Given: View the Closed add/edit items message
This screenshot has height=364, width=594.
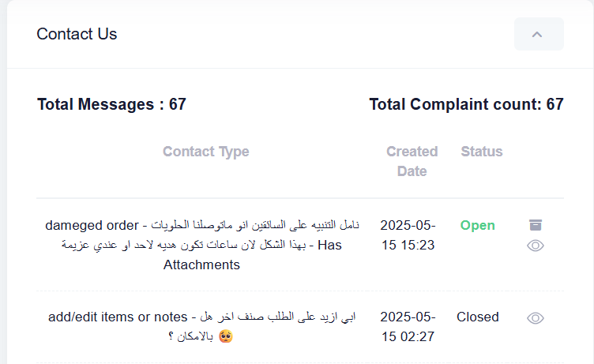Looking at the screenshot, I should tap(536, 317).
